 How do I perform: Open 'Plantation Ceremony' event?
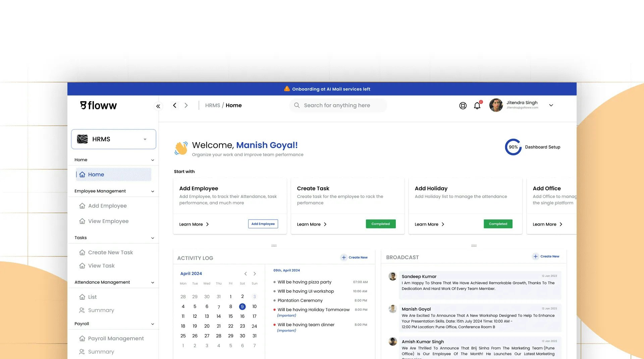point(300,301)
